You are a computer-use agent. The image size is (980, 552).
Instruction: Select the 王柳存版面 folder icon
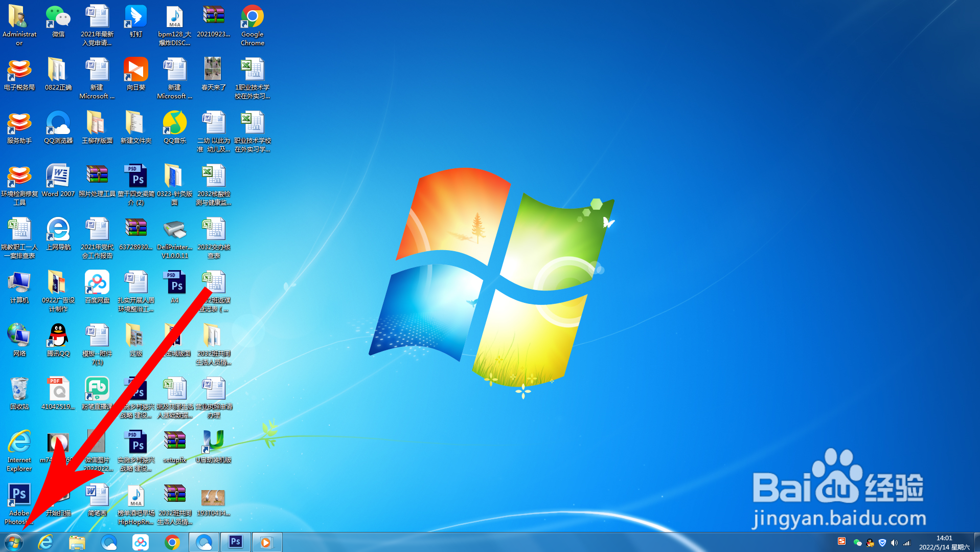click(x=97, y=128)
